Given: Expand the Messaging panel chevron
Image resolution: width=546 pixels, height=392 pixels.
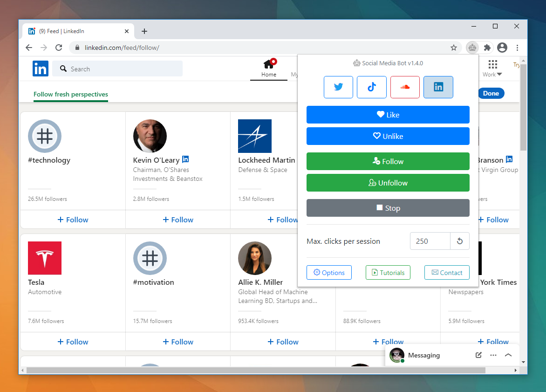Looking at the screenshot, I should click(508, 355).
